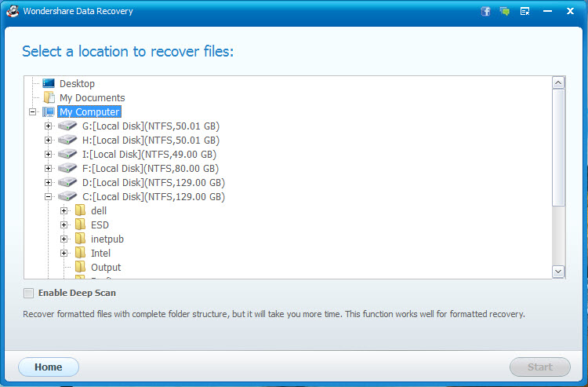
Task: Select the inetpub folder name
Action: pos(107,239)
